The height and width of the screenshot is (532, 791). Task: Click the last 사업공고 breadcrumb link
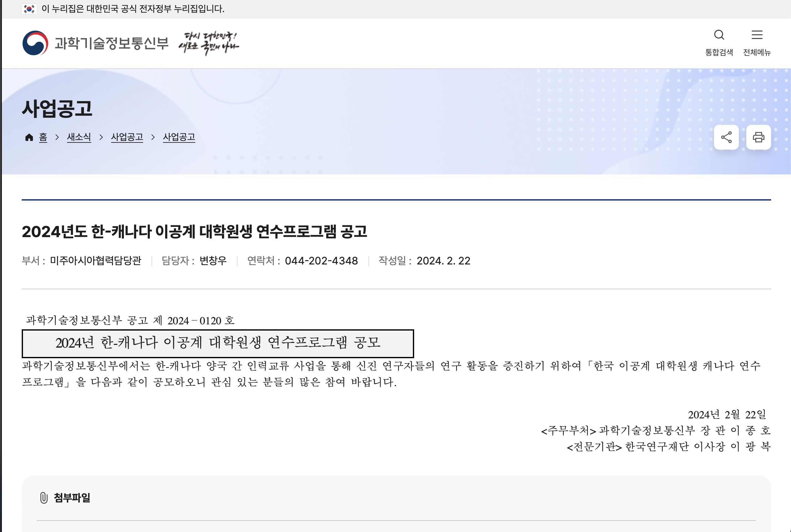[x=179, y=137]
